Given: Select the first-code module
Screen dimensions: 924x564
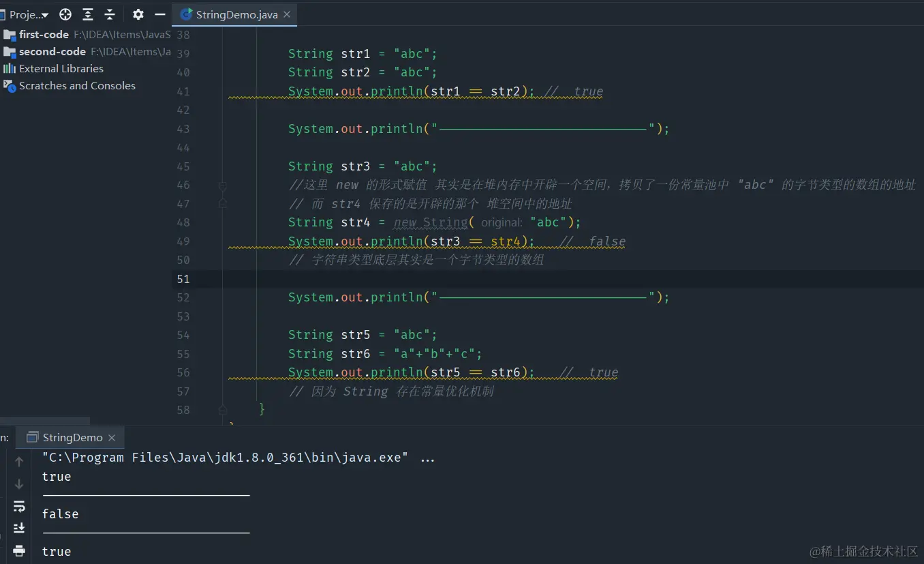Looking at the screenshot, I should [87, 34].
